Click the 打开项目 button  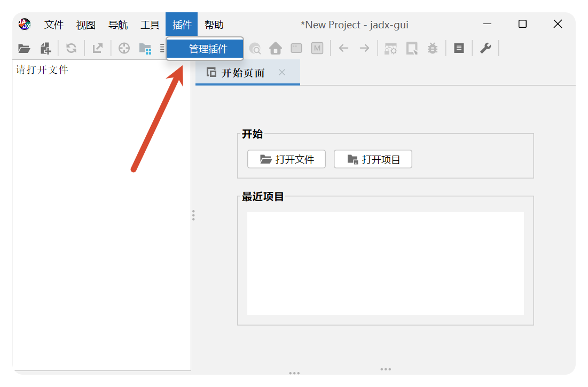(x=373, y=159)
